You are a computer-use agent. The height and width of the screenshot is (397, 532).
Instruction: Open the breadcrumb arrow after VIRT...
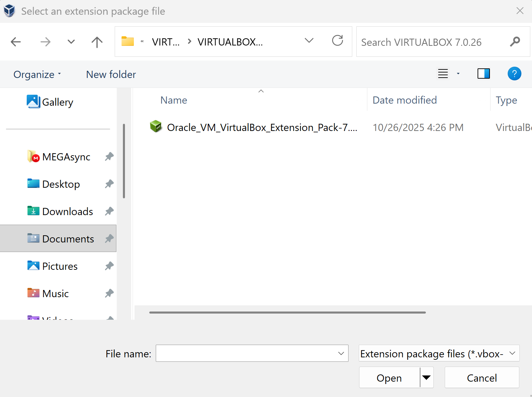(x=189, y=42)
